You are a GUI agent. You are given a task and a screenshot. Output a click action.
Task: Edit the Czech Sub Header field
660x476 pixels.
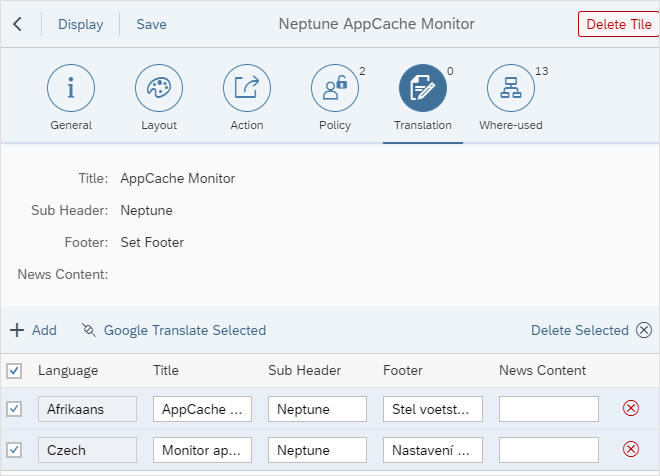tap(317, 450)
